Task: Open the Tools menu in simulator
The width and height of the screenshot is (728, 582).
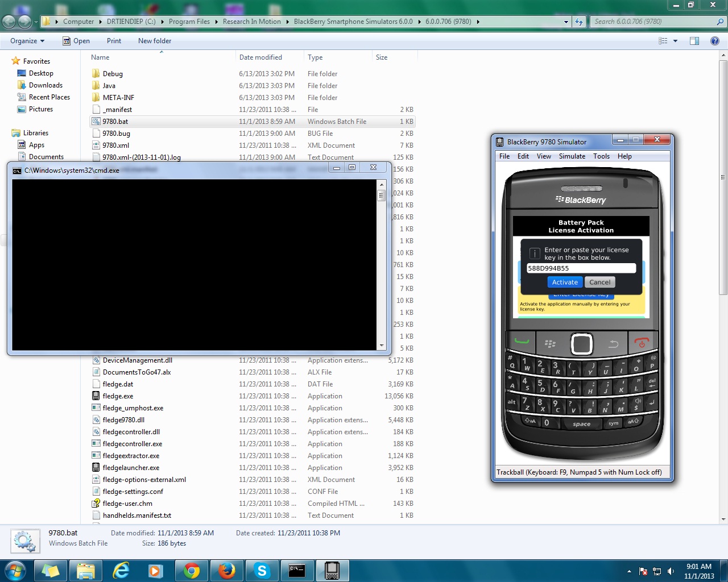Action: pos(601,156)
